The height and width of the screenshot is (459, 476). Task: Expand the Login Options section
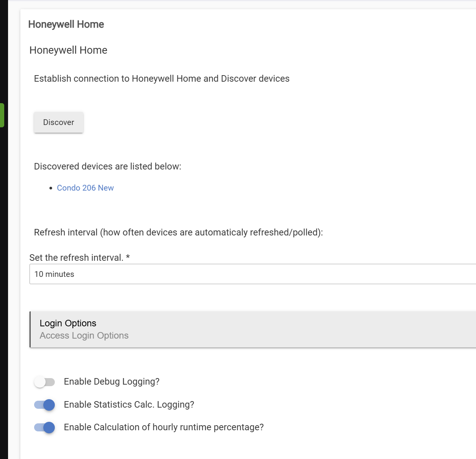click(253, 329)
